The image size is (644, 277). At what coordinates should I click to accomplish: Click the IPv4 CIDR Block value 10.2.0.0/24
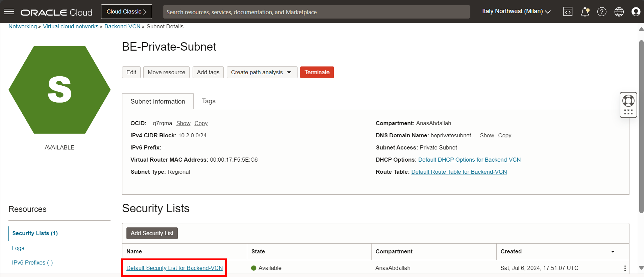tap(192, 136)
